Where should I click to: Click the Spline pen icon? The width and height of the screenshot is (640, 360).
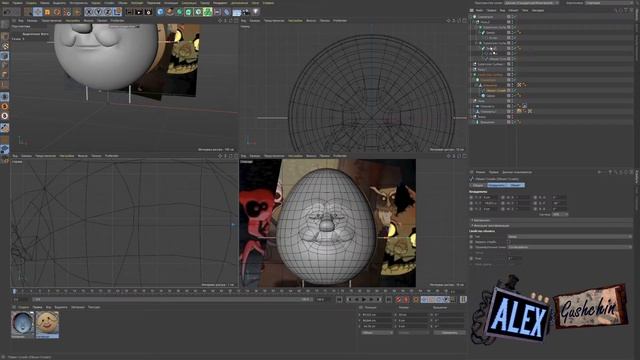click(x=170, y=12)
